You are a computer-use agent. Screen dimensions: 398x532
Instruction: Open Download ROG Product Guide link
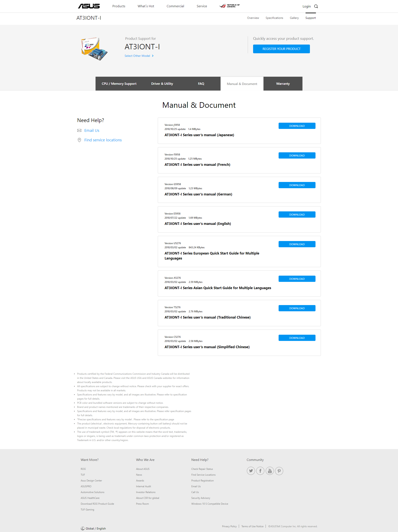coord(97,504)
